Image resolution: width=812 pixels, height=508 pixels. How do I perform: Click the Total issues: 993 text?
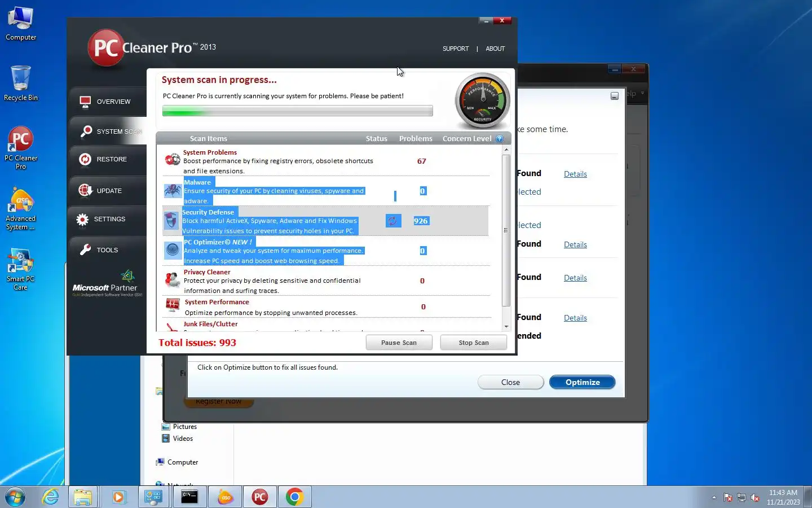click(197, 343)
